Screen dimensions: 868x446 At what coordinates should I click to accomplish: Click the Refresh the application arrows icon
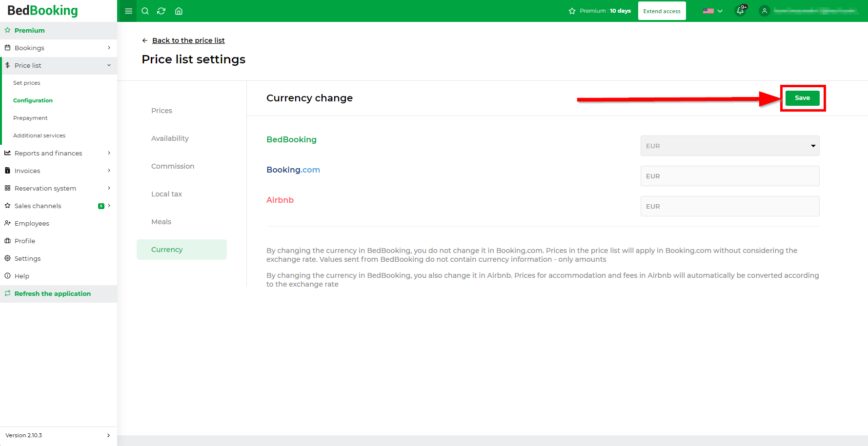tap(7, 293)
